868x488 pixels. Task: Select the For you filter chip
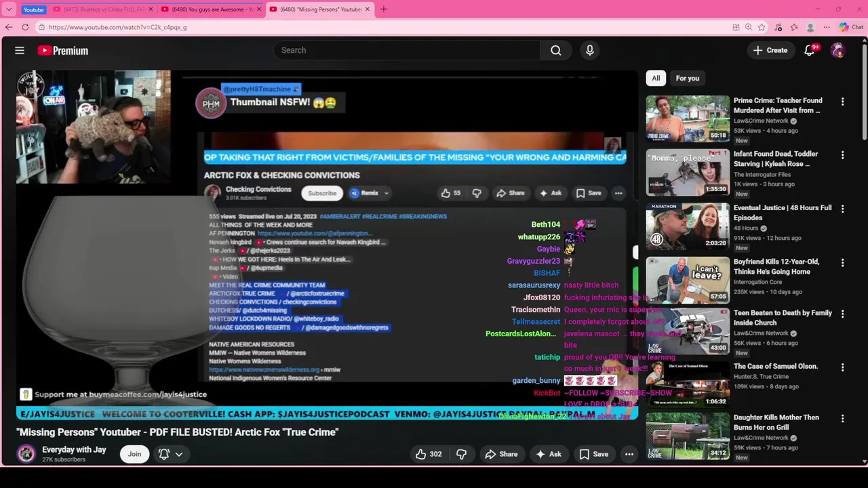tap(687, 78)
